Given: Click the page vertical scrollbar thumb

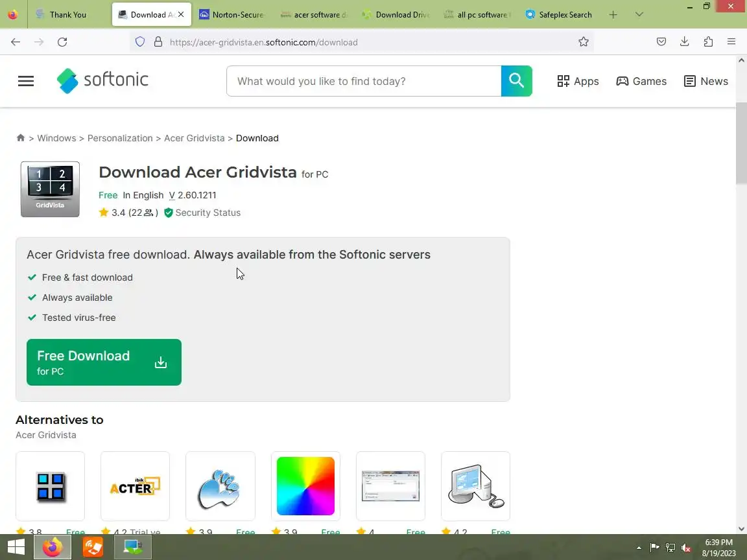Looking at the screenshot, I should click(x=741, y=143).
